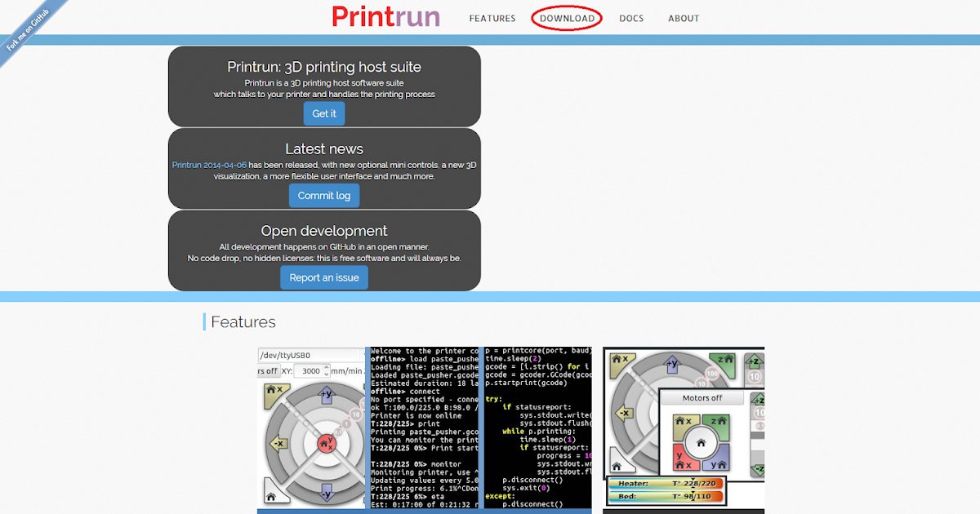
Task: Click yellow home X icon in /dev/ttyUSB0 thumbnail
Action: coord(276,395)
